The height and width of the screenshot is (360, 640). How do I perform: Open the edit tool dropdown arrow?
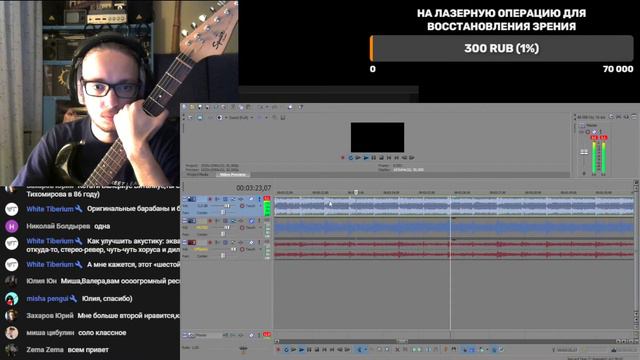[x=365, y=349]
